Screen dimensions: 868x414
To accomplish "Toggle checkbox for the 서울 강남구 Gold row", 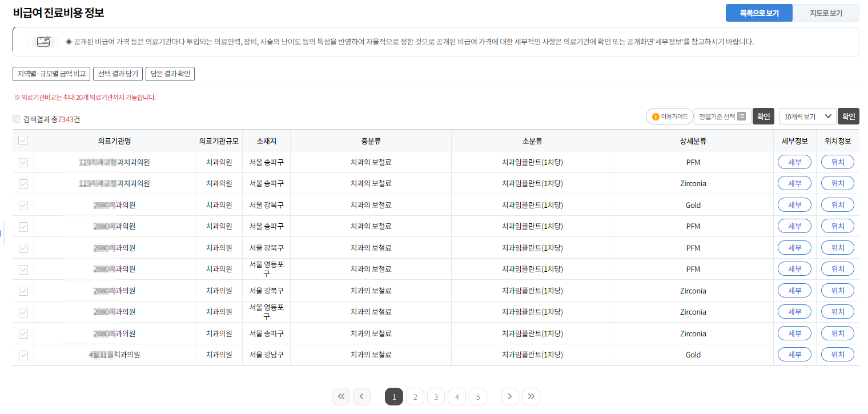I will click(x=23, y=355).
